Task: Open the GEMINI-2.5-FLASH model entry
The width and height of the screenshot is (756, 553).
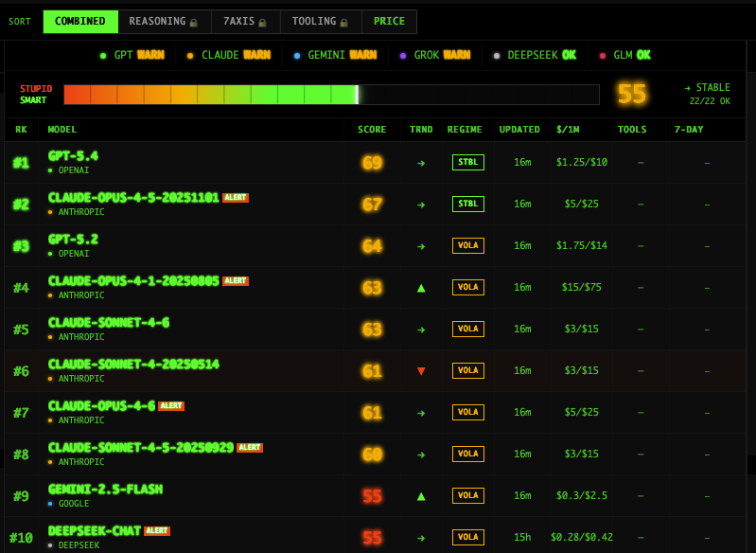Action: pyautogui.click(x=105, y=490)
